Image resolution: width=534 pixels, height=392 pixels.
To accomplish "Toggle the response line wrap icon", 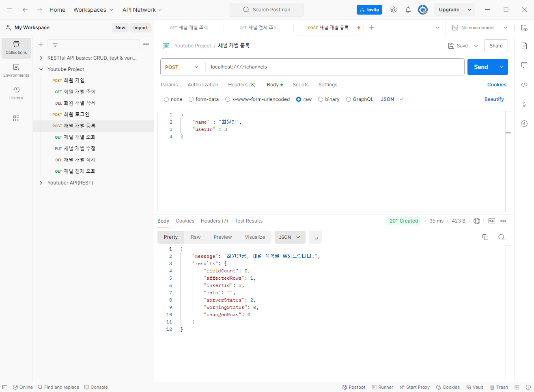I will (x=315, y=237).
